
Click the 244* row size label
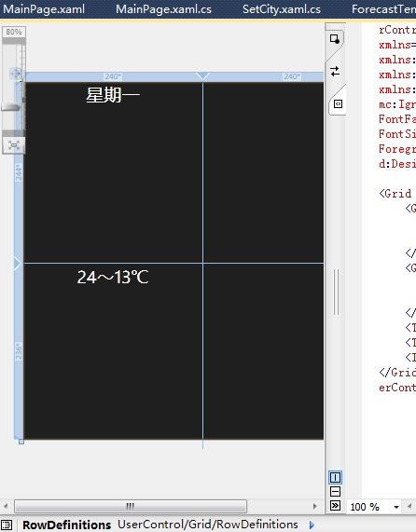point(19,172)
